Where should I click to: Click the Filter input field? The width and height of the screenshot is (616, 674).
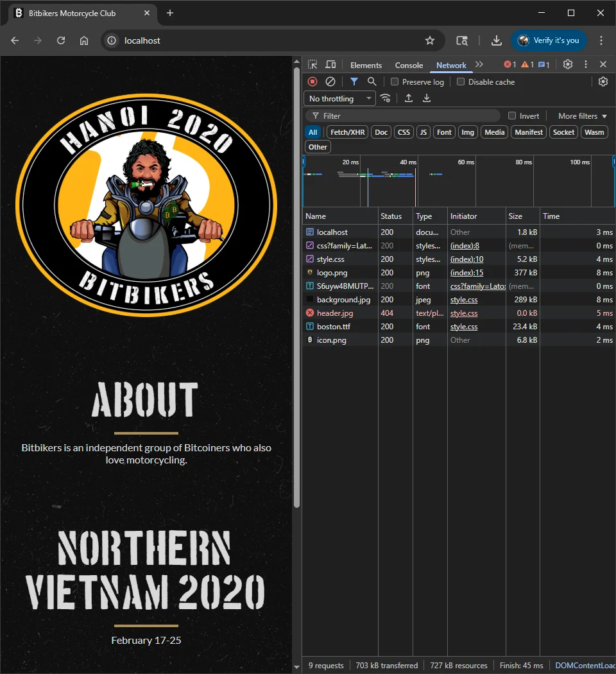(x=403, y=116)
